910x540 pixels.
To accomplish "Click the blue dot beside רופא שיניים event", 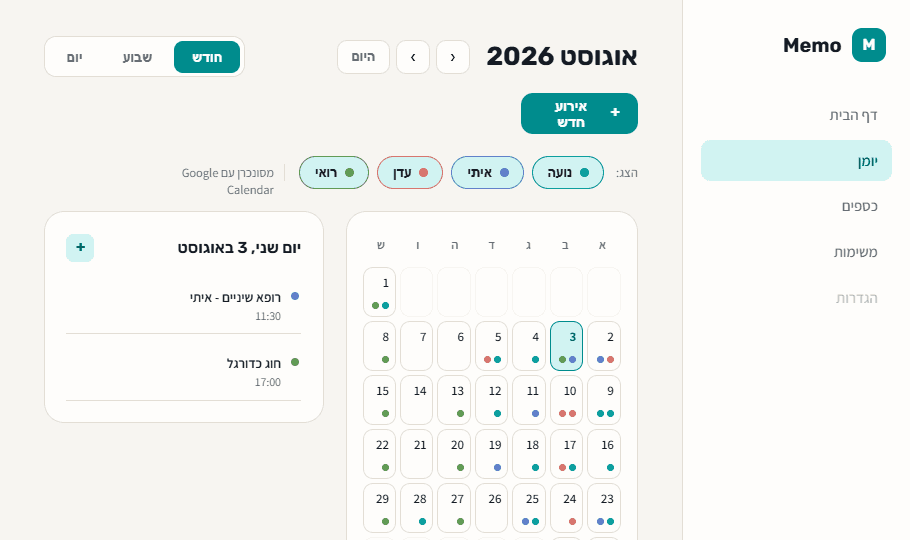I will (x=295, y=296).
